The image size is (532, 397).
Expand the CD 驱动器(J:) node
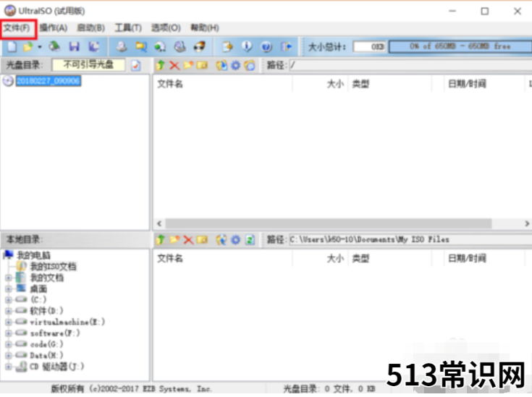tap(9, 367)
